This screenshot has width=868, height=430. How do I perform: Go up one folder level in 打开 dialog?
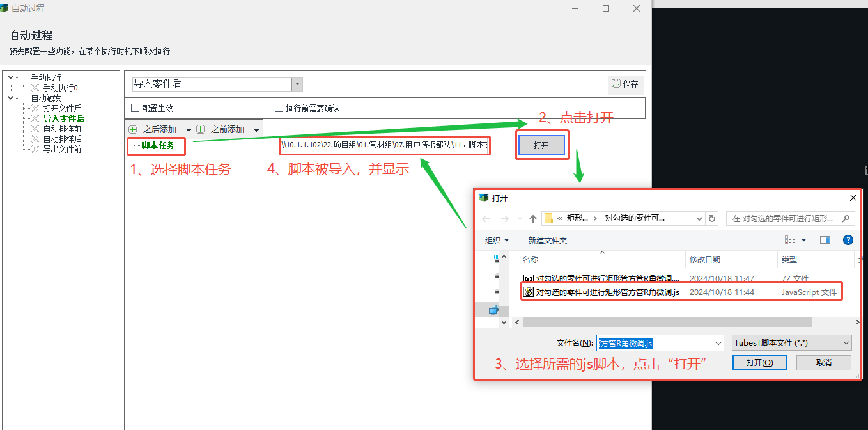532,218
